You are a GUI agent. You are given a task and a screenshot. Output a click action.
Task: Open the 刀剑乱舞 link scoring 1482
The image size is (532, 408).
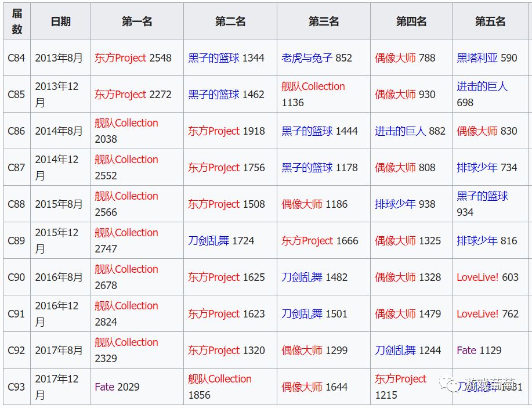point(302,277)
